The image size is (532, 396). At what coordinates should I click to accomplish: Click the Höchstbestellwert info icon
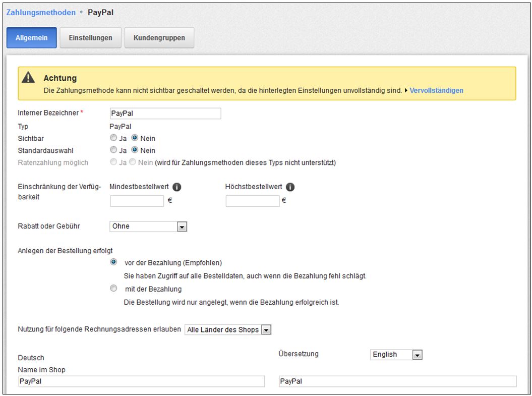290,187
